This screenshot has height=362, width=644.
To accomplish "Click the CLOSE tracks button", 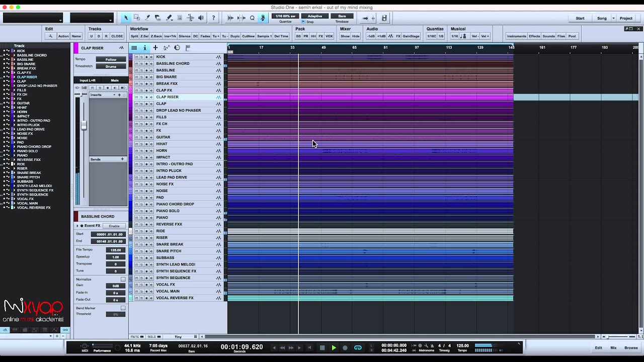I will 117,36.
